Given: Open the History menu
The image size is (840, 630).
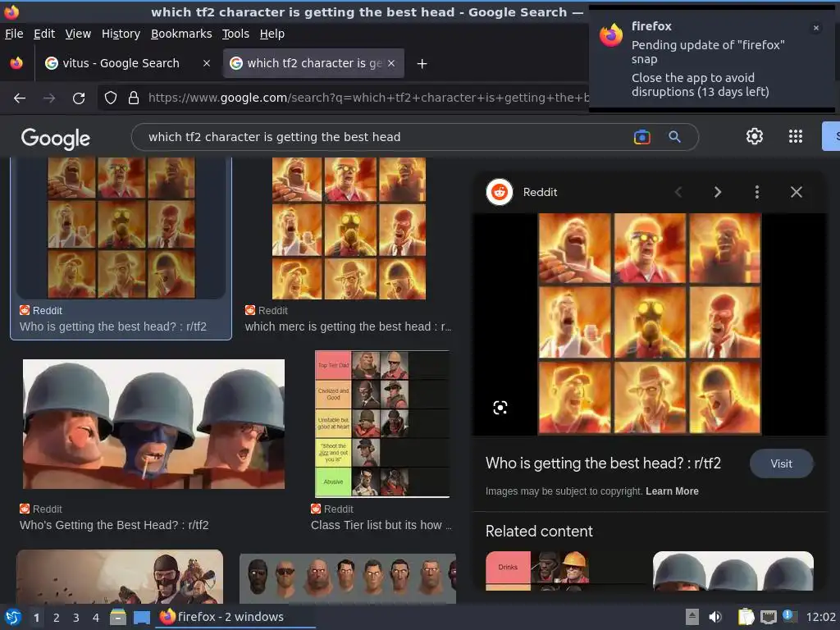Looking at the screenshot, I should [x=121, y=34].
